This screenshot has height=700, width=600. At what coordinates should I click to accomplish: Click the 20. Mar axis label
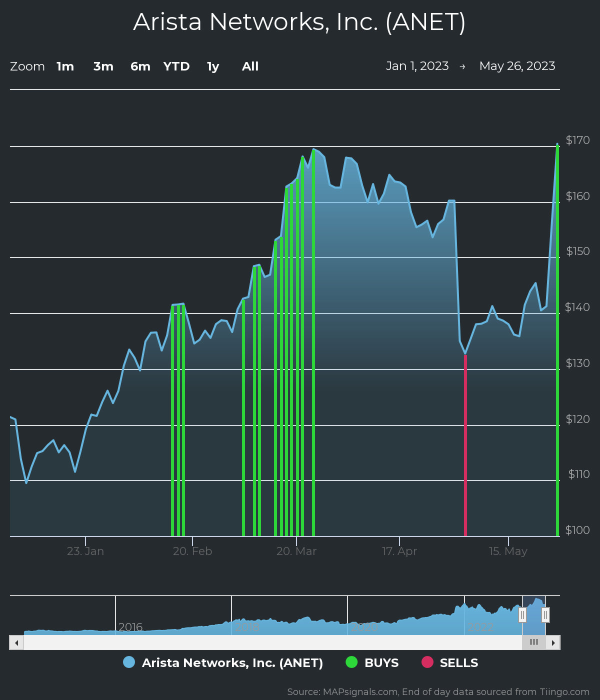(296, 551)
